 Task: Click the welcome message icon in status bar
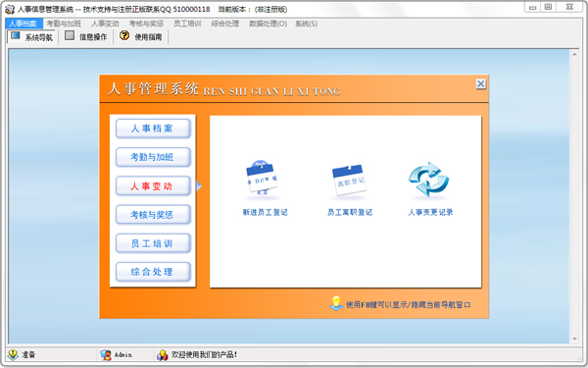pos(163,354)
